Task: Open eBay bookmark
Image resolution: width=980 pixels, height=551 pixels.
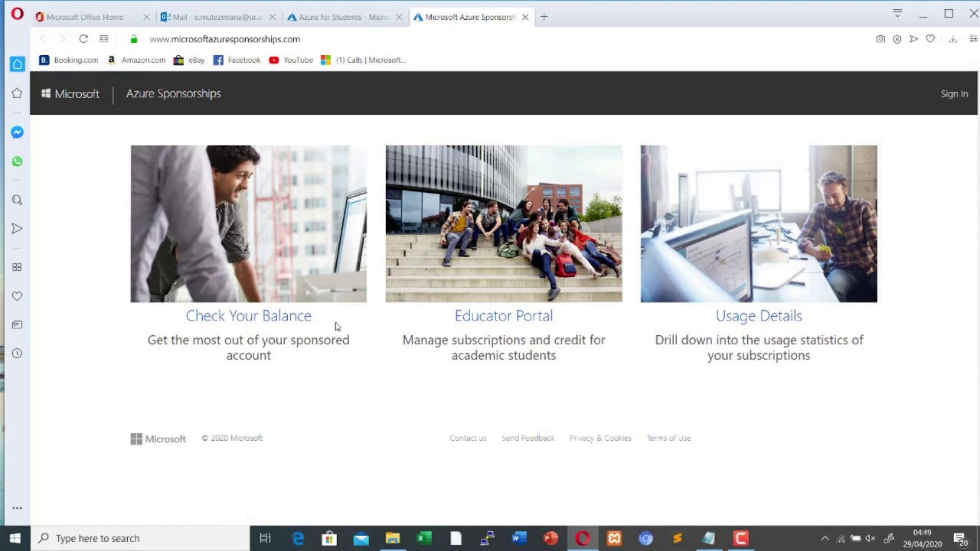Action: coord(189,60)
